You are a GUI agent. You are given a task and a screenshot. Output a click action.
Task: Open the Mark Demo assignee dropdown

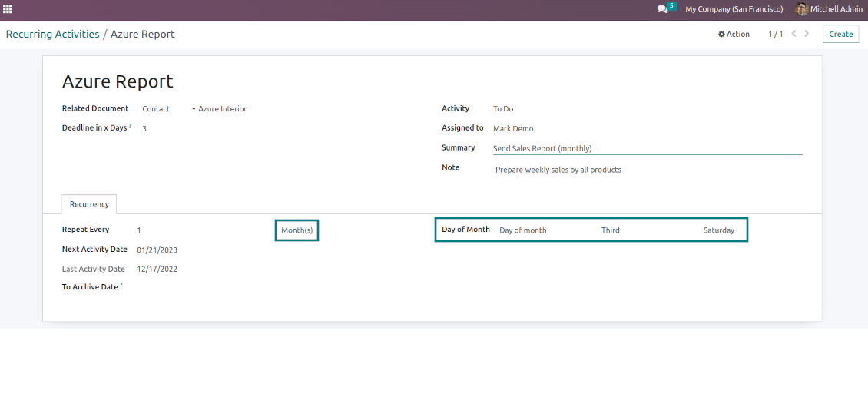coord(513,128)
